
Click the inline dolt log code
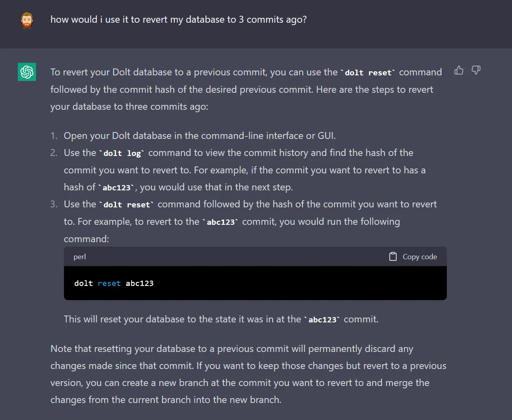[122, 154]
